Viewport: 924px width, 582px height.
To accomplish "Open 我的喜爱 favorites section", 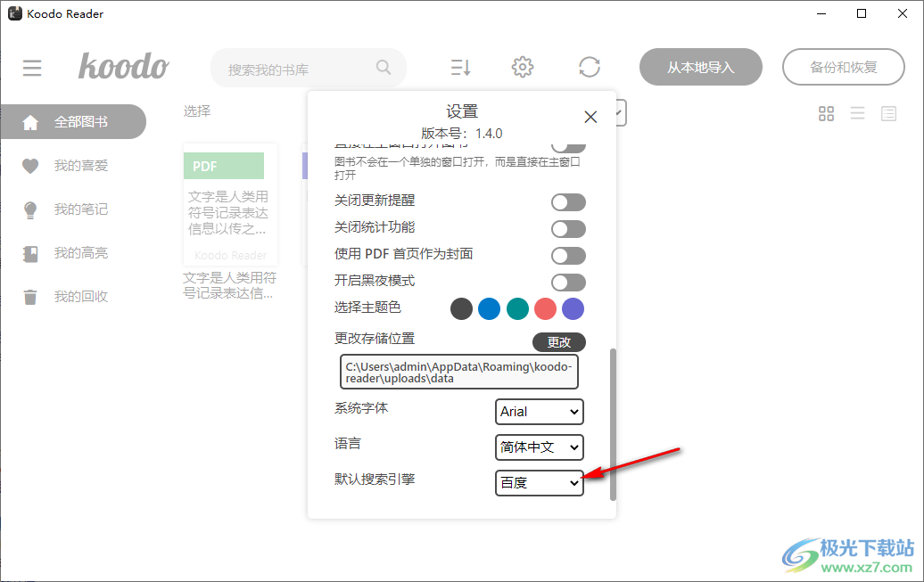I will click(81, 166).
